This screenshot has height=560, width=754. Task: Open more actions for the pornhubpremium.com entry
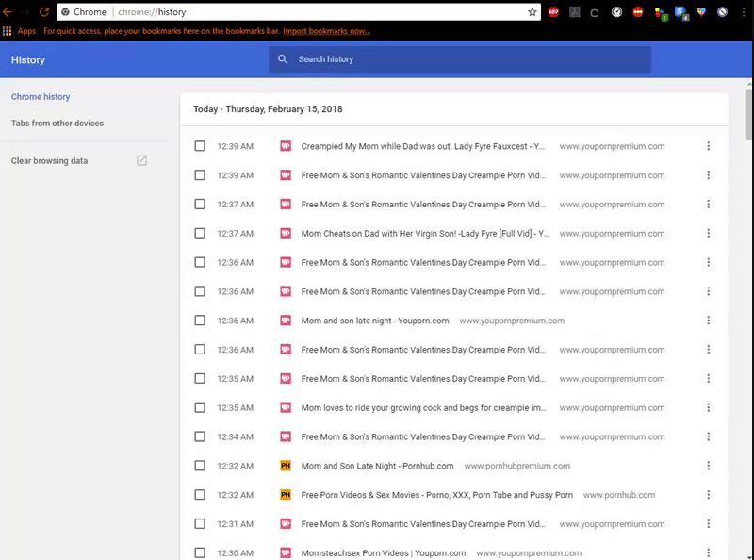(709, 466)
